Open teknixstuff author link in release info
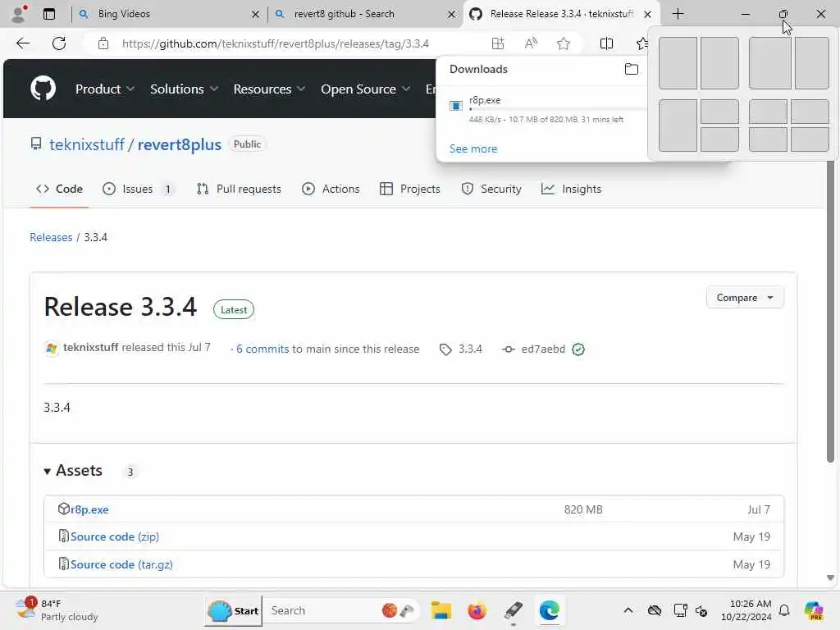Image resolution: width=840 pixels, height=630 pixels. click(90, 347)
